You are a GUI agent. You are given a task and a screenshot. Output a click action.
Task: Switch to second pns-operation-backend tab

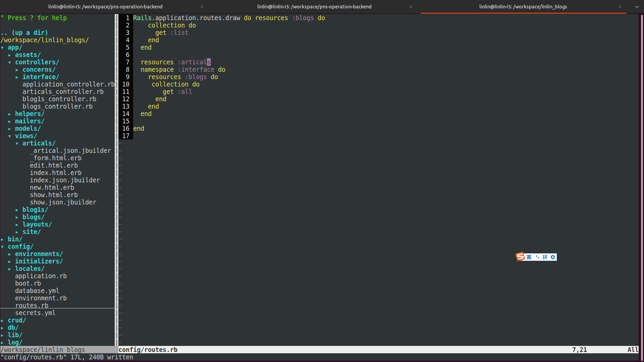click(x=314, y=7)
